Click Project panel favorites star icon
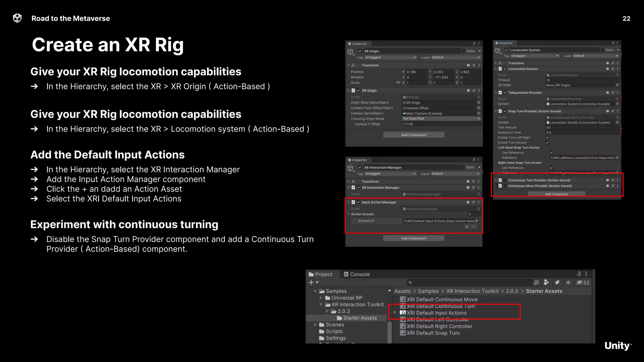Image resolution: width=644 pixels, height=362 pixels. (x=568, y=282)
